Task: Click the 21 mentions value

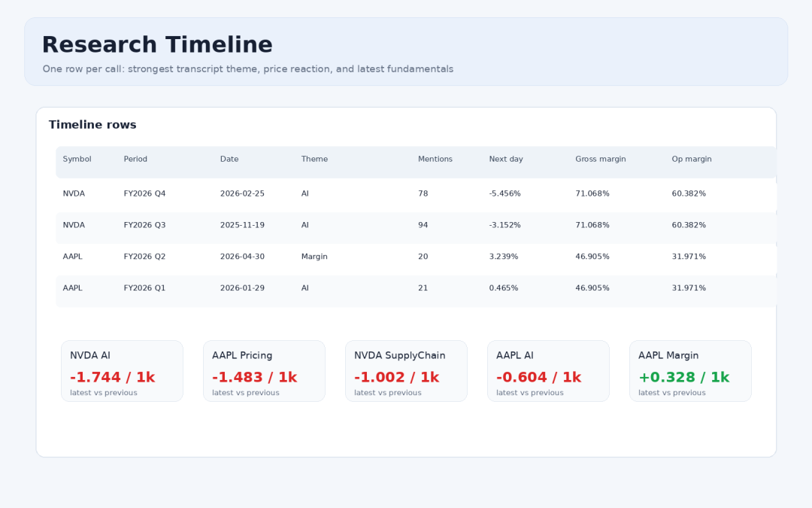Action: point(423,287)
